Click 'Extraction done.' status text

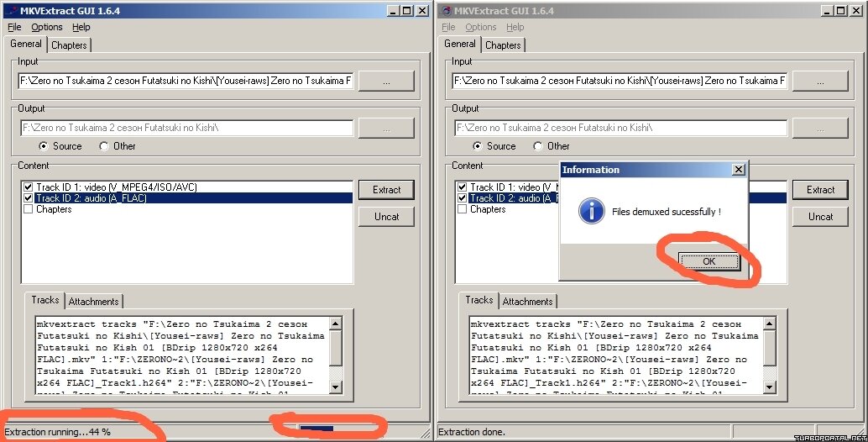(472, 431)
